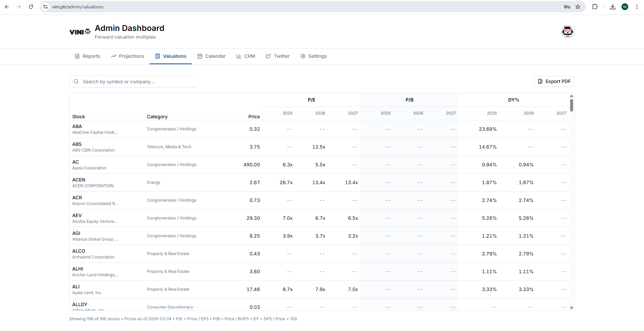Open the Twitter tab
This screenshot has height=331, width=644.
(x=277, y=56)
